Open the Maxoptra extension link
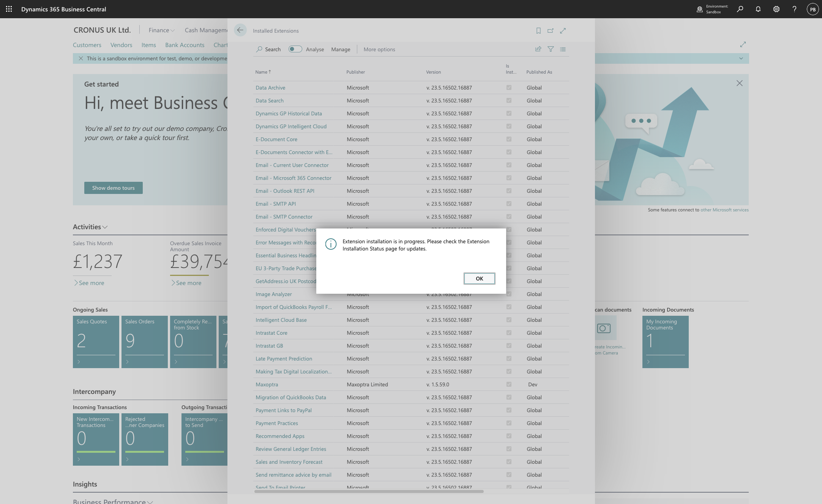 click(267, 384)
